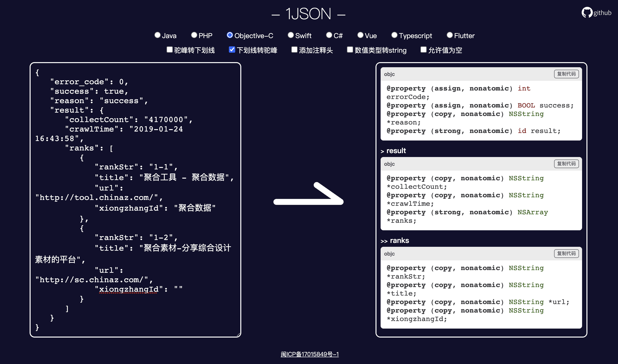Disable the 下划线转驼峰 checkbox

click(x=232, y=50)
